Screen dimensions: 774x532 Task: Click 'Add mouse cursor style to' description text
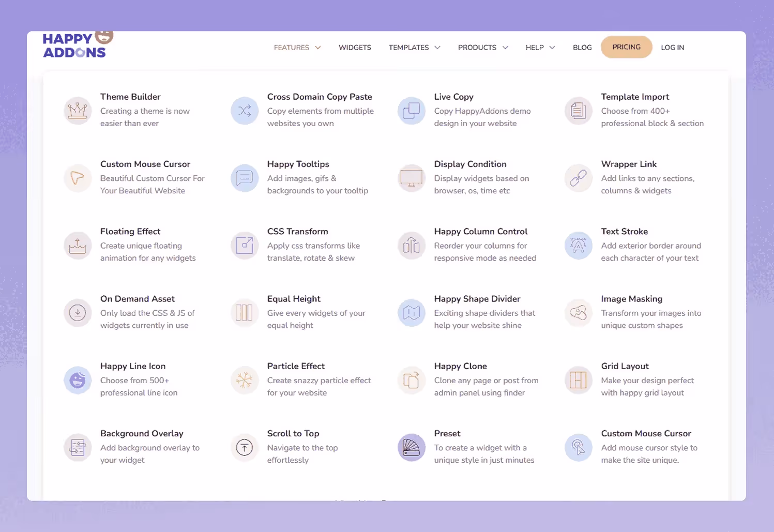click(649, 448)
